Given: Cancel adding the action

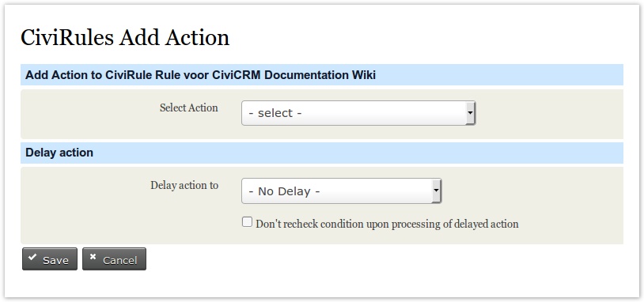Looking at the screenshot, I should click(114, 259).
